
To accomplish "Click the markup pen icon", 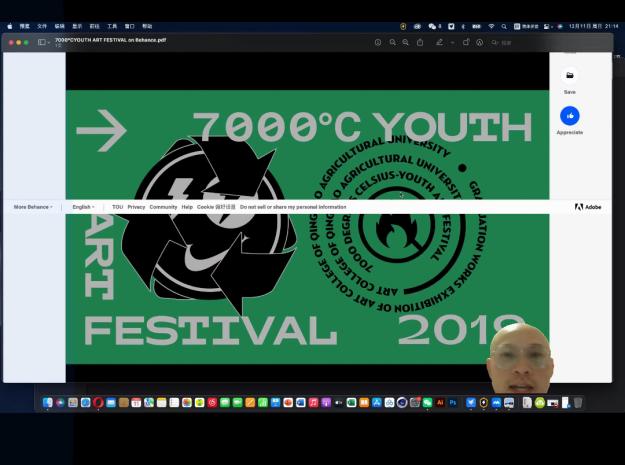I will pos(439,42).
